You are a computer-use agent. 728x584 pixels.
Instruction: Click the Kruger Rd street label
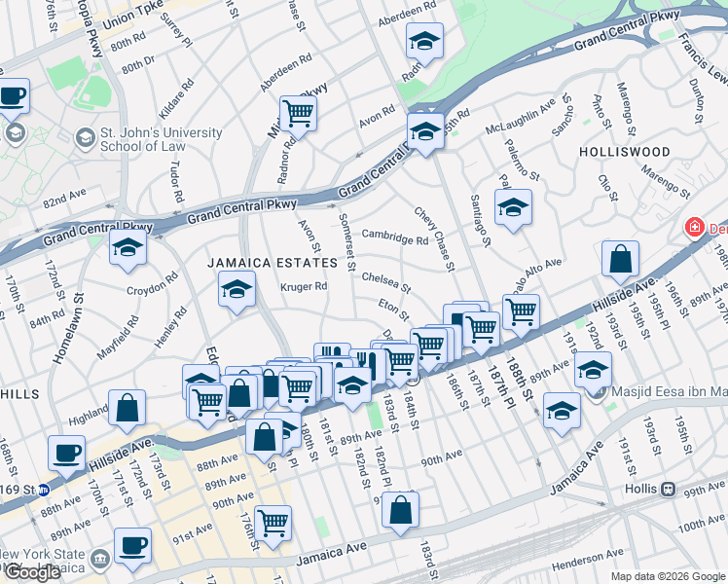coord(304,287)
